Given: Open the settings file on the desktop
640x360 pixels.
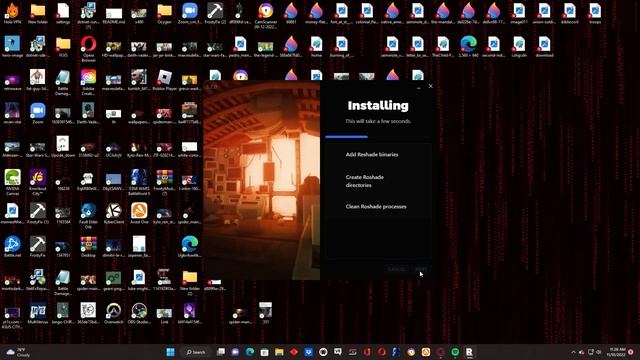Looking at the screenshot, I should tap(63, 13).
